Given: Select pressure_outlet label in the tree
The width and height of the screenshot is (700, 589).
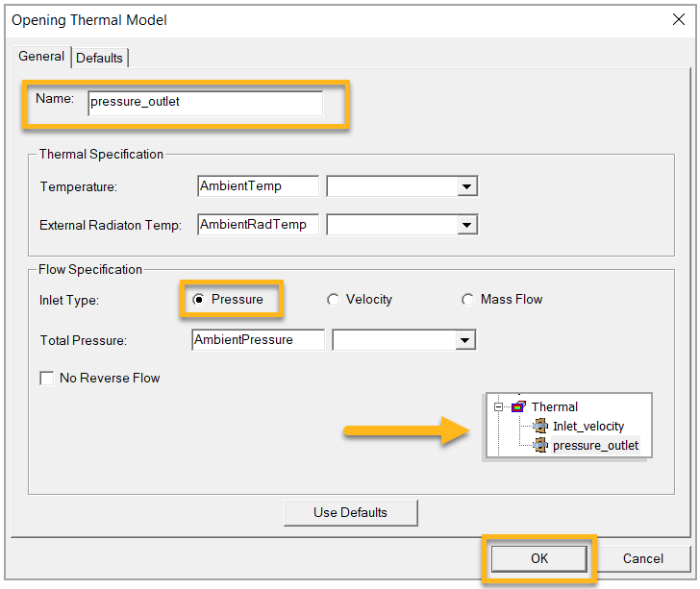Looking at the screenshot, I should click(x=595, y=446).
